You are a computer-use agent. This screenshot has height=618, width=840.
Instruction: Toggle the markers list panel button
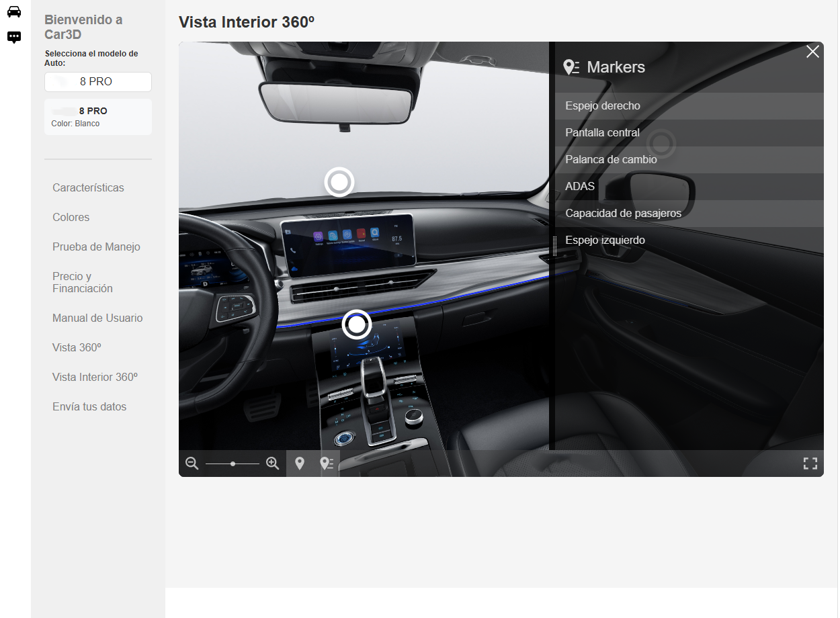pos(327,463)
